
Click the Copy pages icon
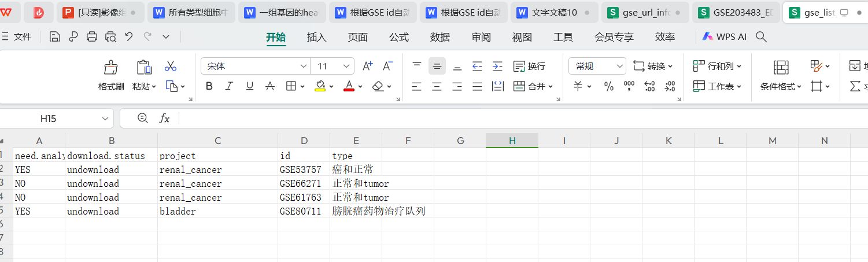(x=172, y=86)
